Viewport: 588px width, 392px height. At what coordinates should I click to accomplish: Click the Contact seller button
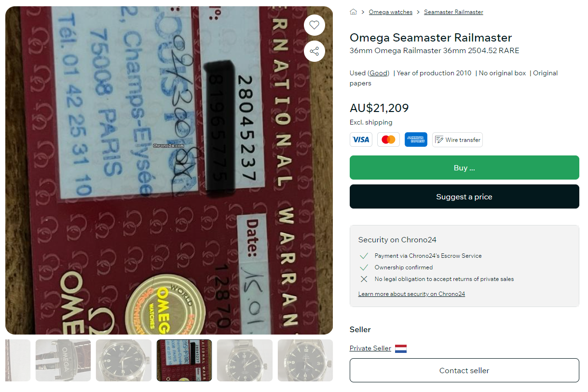tap(464, 370)
